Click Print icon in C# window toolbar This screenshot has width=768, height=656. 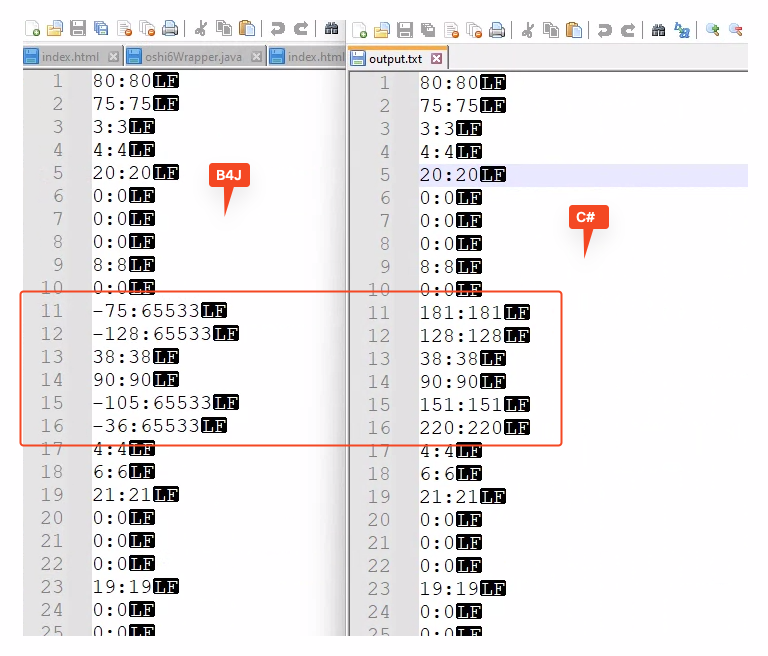(497, 30)
